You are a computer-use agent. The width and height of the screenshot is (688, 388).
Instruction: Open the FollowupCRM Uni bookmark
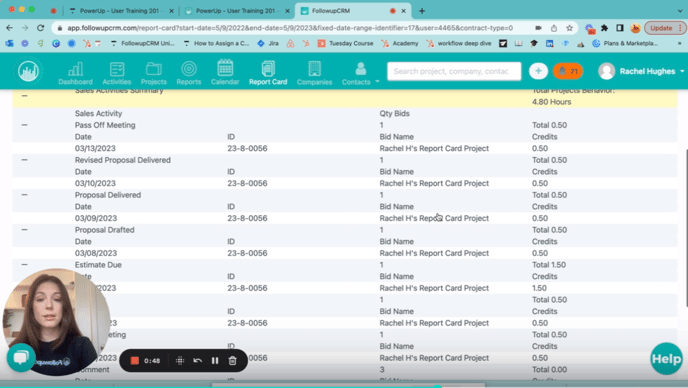pos(142,43)
